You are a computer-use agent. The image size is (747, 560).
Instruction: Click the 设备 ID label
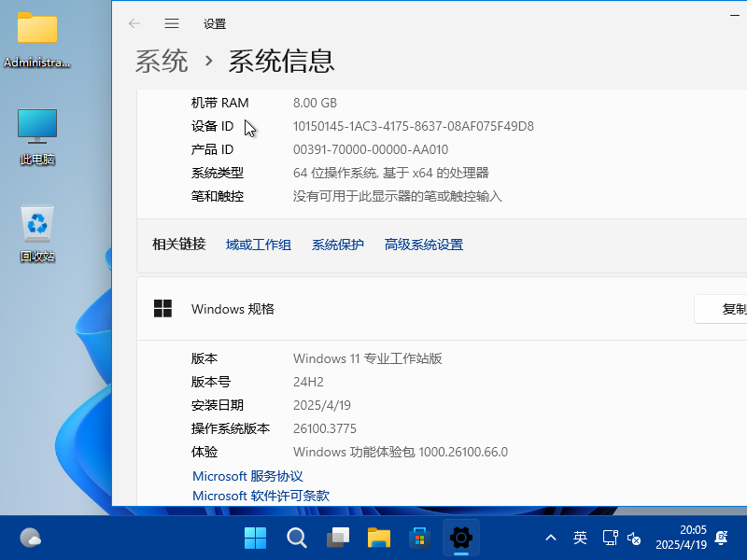point(212,126)
